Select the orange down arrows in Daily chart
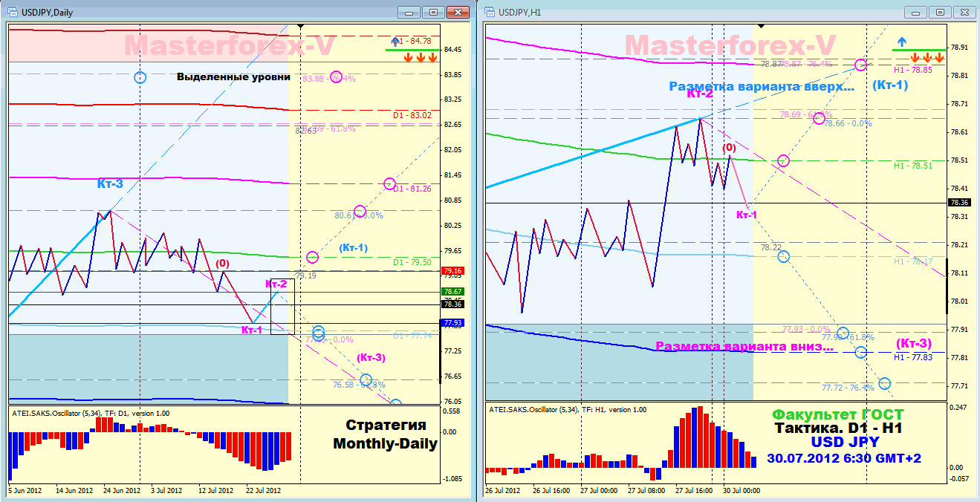 pyautogui.click(x=421, y=57)
